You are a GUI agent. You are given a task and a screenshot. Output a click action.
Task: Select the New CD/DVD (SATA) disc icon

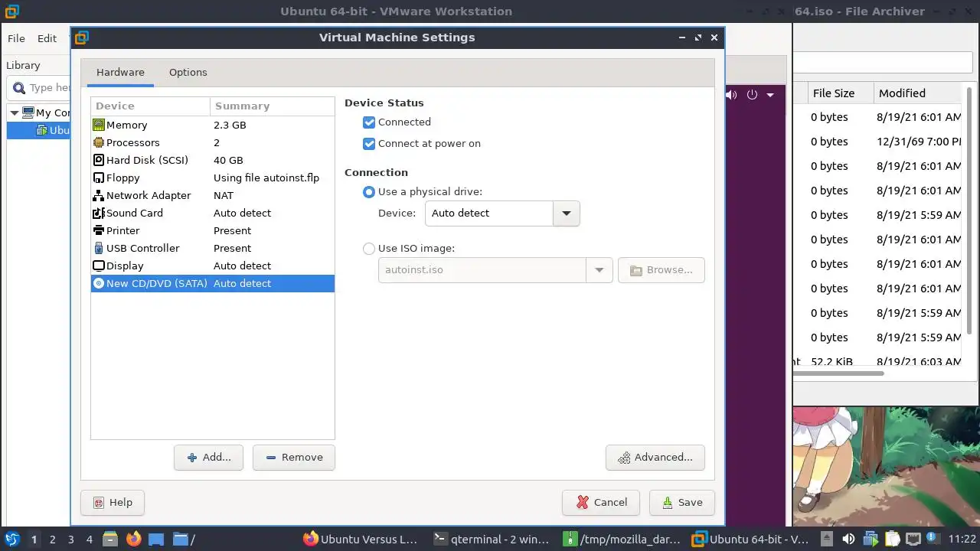[x=98, y=283]
